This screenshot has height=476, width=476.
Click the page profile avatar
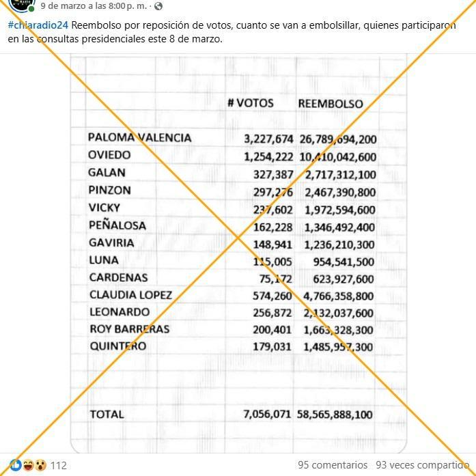(x=21, y=4)
